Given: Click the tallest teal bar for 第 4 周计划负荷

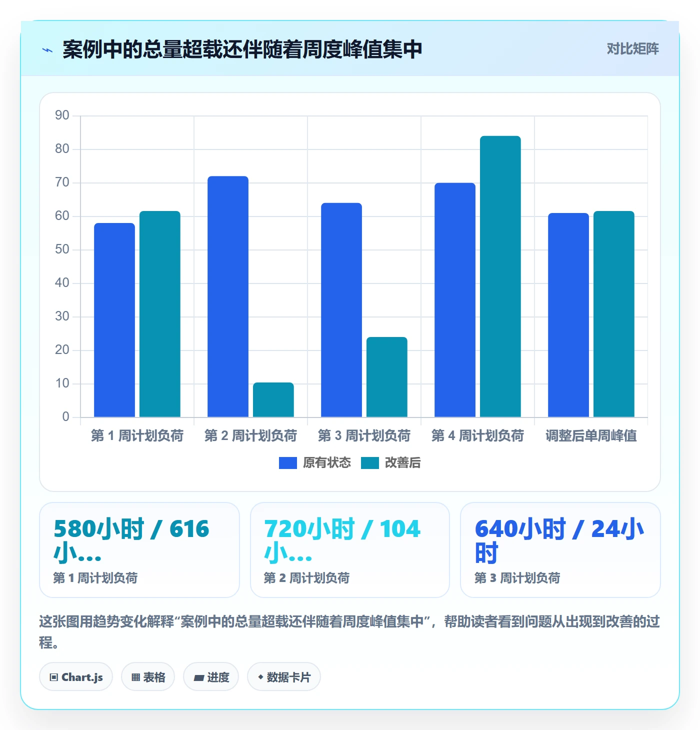Looking at the screenshot, I should [x=500, y=276].
